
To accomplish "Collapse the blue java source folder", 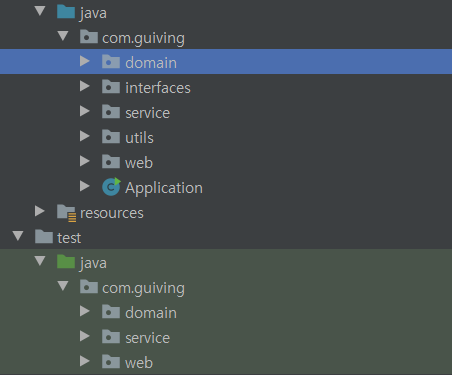I will point(40,11).
